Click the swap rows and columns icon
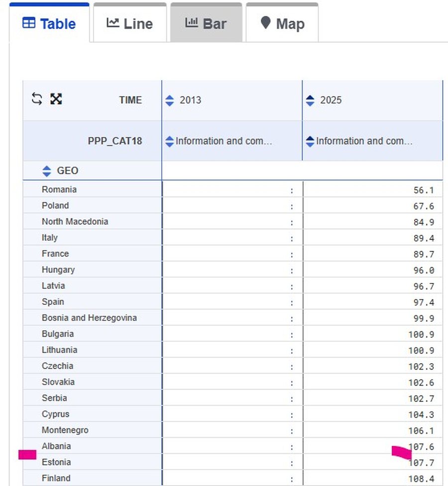 pyautogui.click(x=37, y=99)
